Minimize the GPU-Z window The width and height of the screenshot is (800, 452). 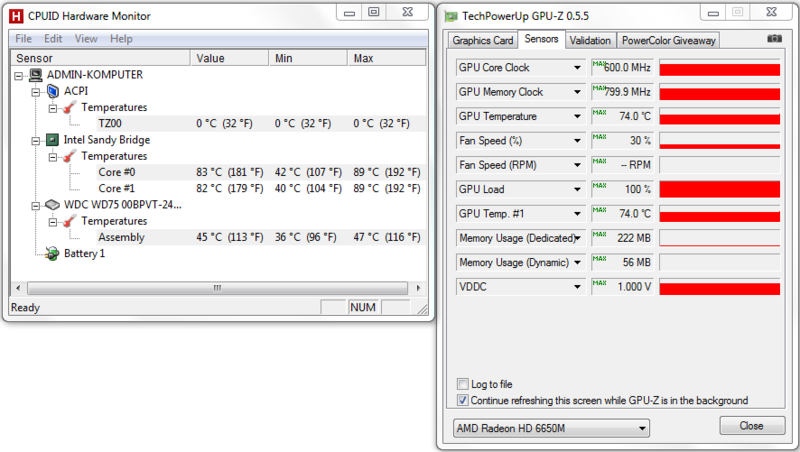pos(713,13)
